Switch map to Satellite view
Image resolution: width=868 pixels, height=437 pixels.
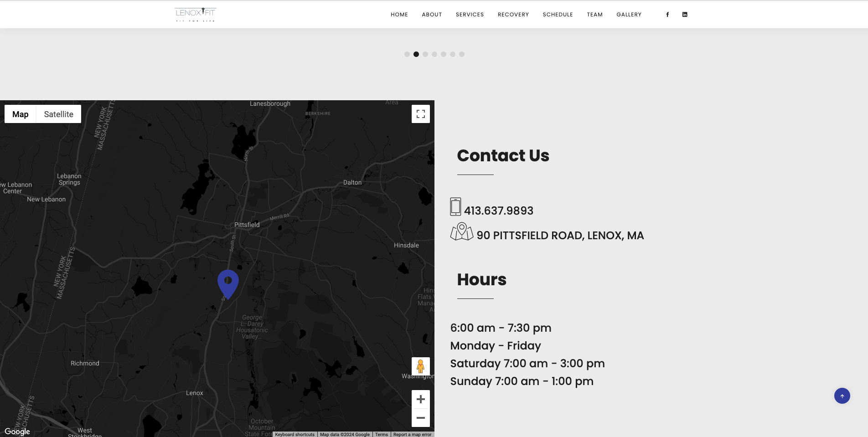coord(59,114)
